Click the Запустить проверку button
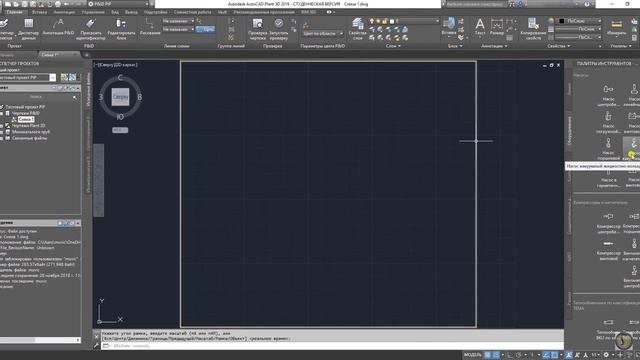 point(279,29)
